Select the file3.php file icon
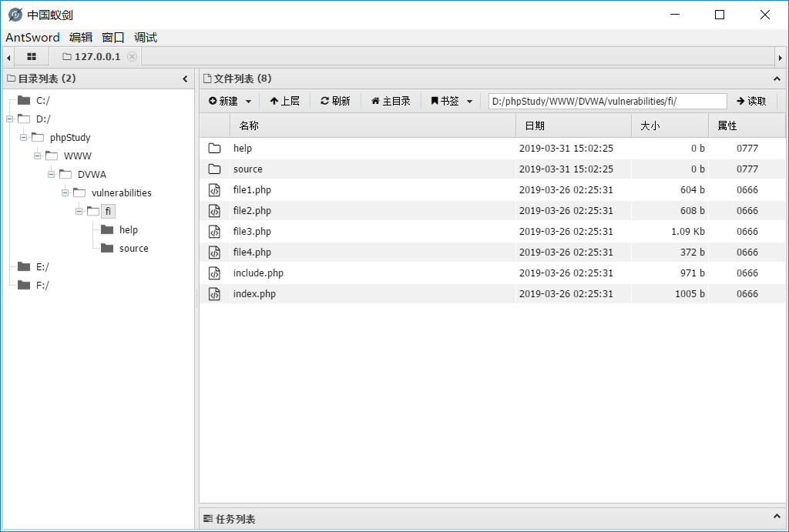 pos(214,231)
